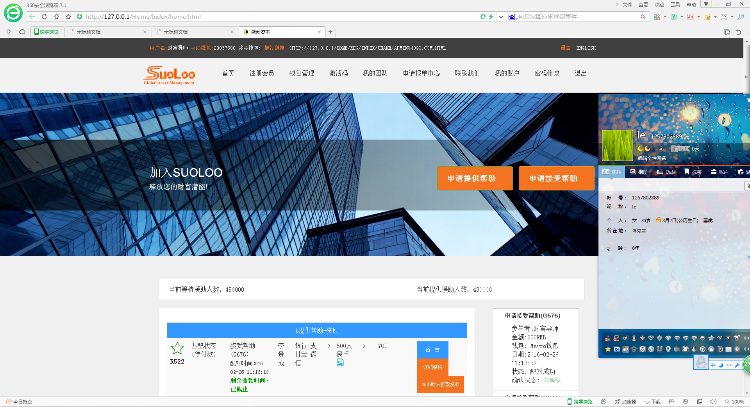The height and width of the screenshot is (407, 750).
Task: Click the small image attachment icon in listing
Action: click(x=340, y=363)
